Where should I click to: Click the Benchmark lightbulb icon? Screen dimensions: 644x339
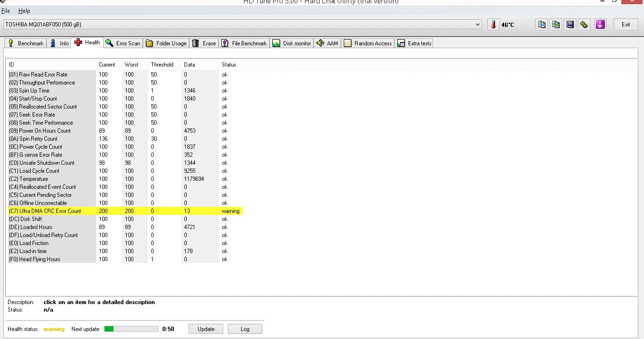(x=10, y=43)
